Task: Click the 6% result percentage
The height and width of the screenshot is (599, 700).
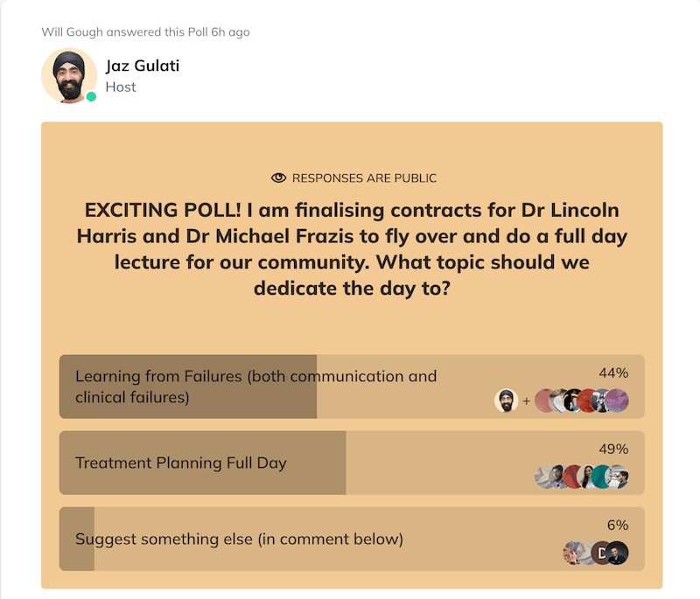Action: pyautogui.click(x=618, y=526)
